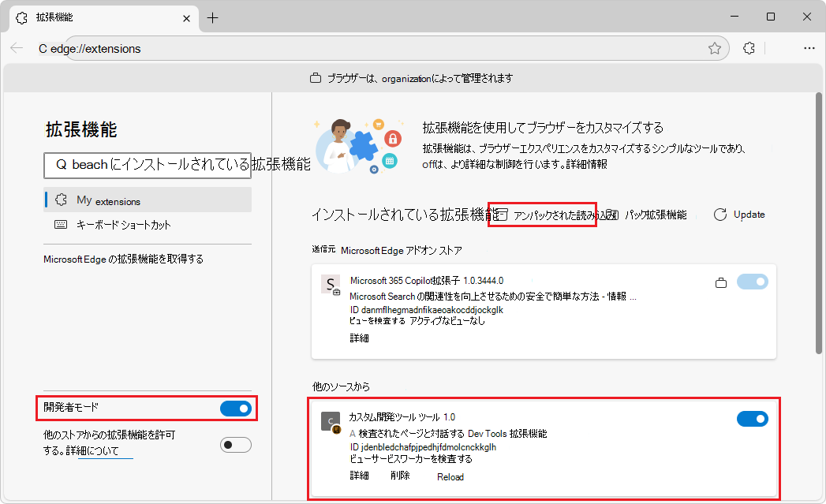Toggle the 開発者モード switch
This screenshot has height=504, width=826.
pyautogui.click(x=235, y=408)
